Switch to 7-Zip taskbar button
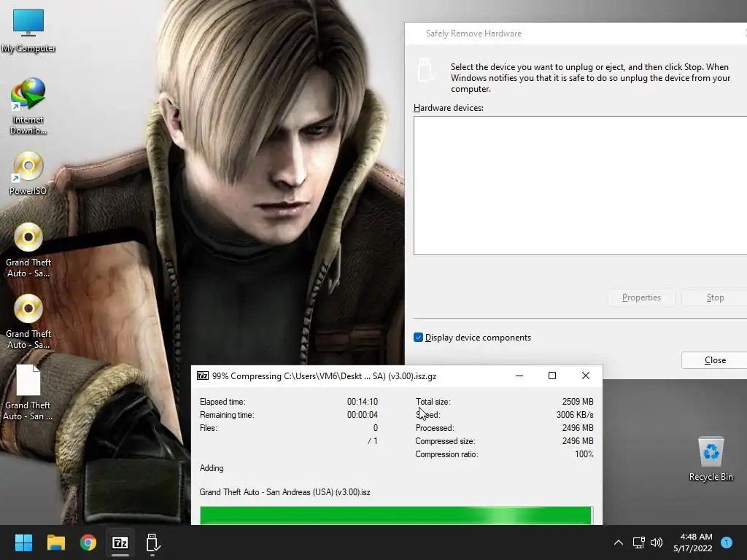 point(120,542)
